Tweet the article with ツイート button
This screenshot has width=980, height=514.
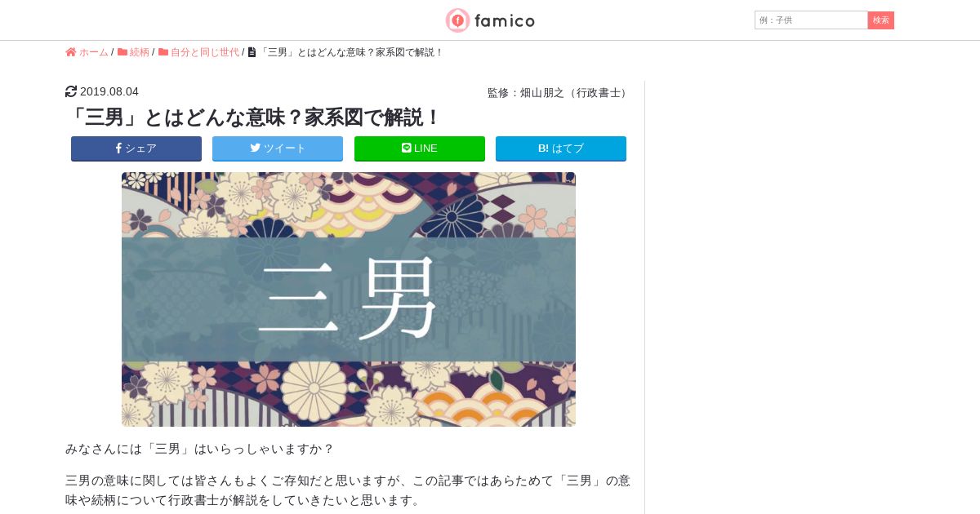[x=278, y=148]
